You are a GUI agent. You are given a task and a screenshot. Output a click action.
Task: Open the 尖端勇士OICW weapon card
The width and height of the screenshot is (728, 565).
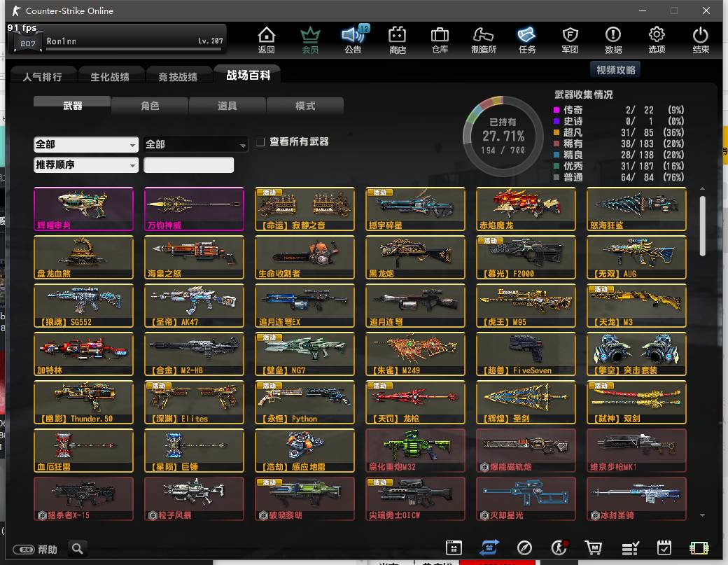point(415,498)
